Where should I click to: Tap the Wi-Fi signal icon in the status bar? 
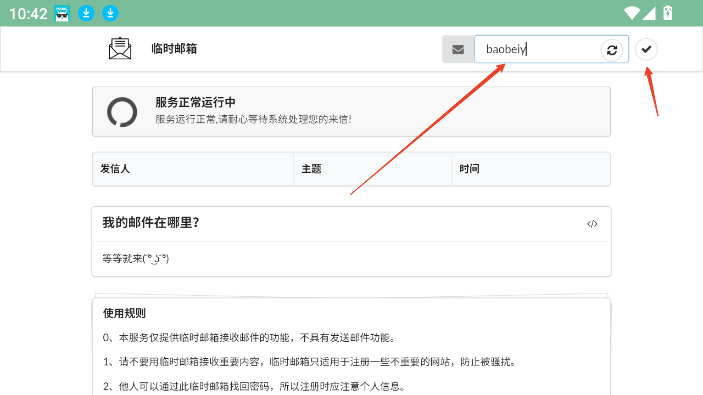(632, 13)
